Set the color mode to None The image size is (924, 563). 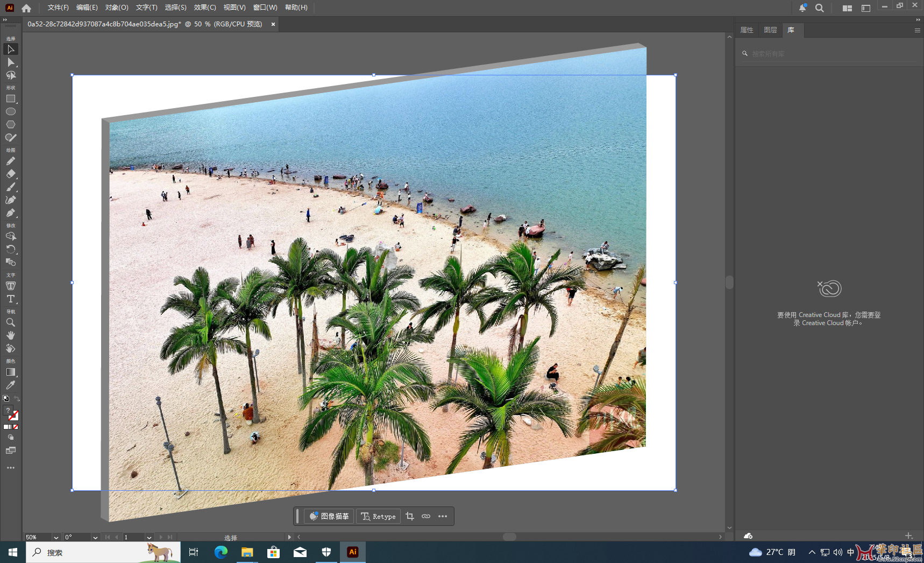(x=16, y=427)
